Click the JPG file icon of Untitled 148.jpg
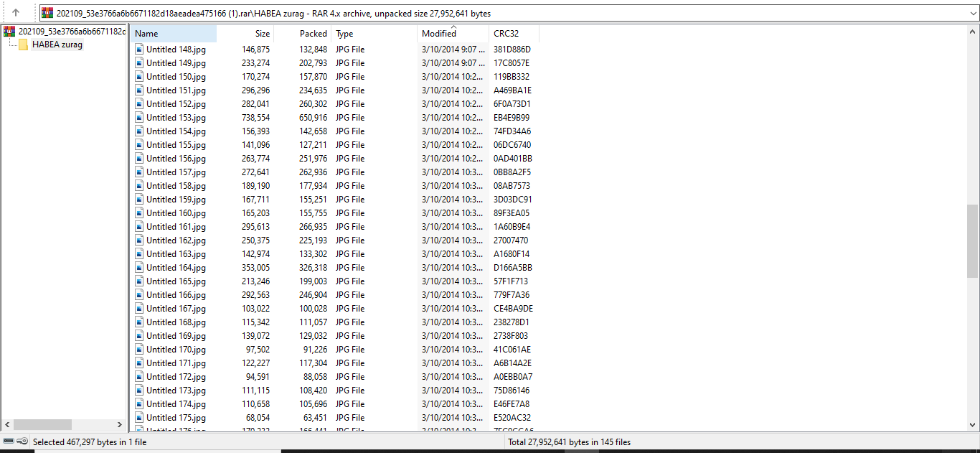Viewport: 980px width, 453px height. pyautogui.click(x=139, y=50)
